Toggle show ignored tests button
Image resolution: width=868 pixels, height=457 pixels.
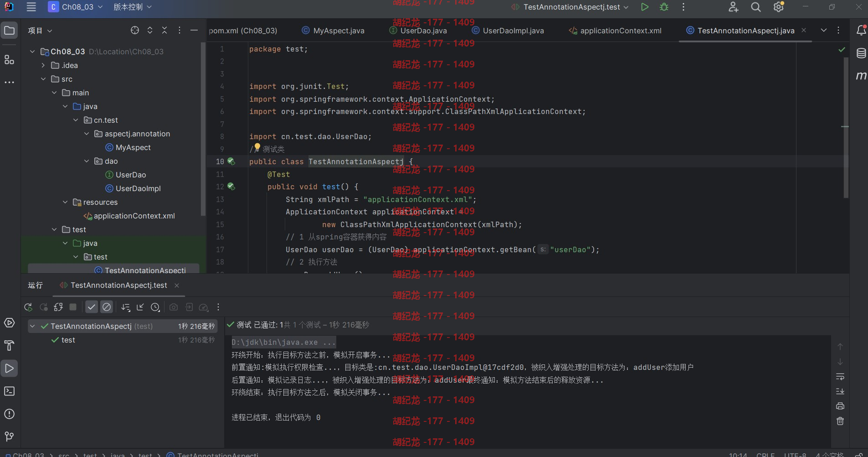point(107,307)
